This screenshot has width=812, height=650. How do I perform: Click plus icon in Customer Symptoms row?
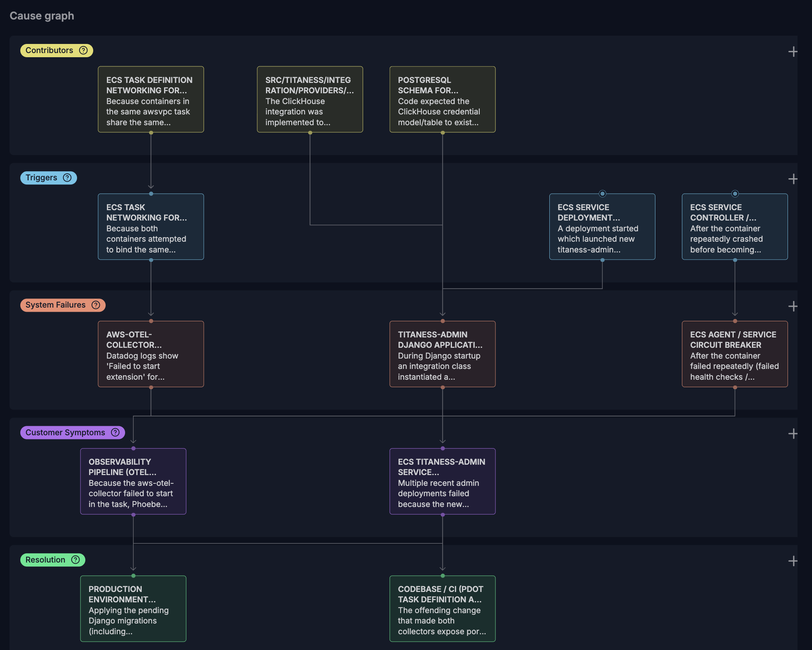pyautogui.click(x=793, y=434)
